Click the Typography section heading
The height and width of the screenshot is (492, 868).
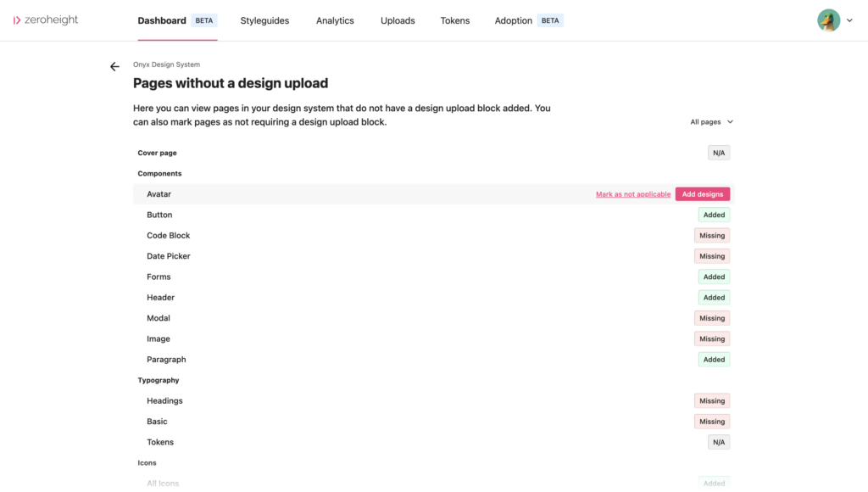[x=159, y=380]
